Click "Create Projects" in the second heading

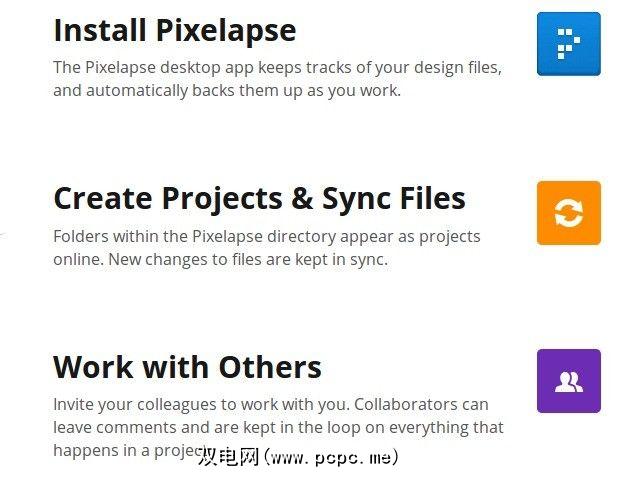click(168, 198)
